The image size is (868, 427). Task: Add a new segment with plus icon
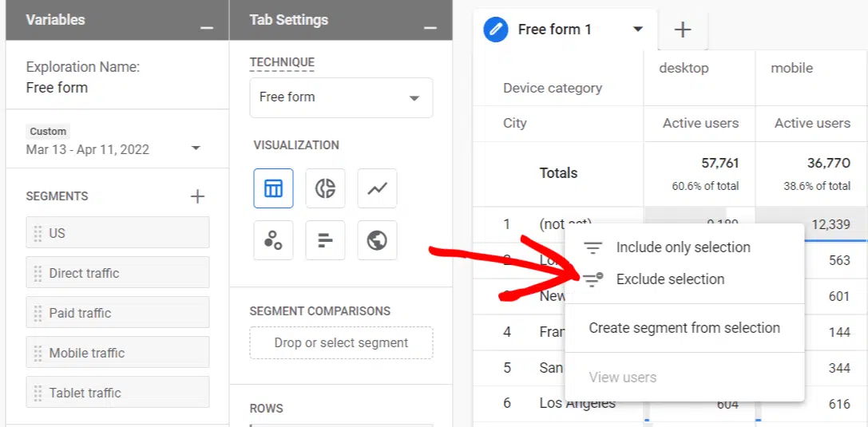coord(197,196)
